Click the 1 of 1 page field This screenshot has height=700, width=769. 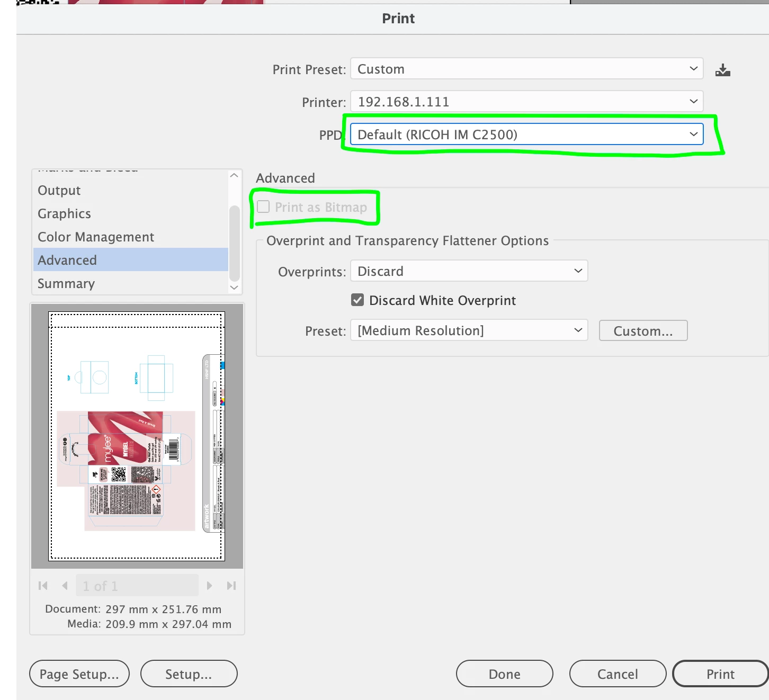[137, 586]
